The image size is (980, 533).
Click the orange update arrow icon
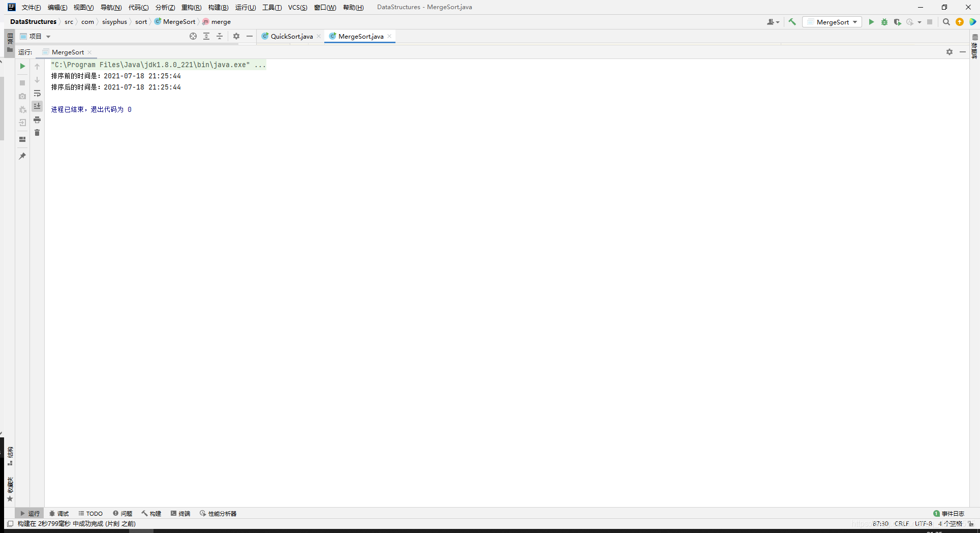pyautogui.click(x=960, y=22)
